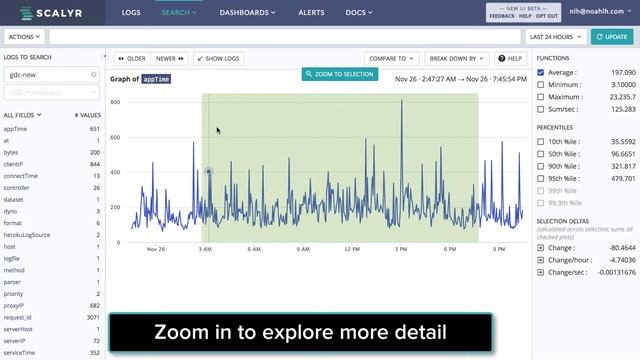Select the priority field
This screenshot has height=360, width=640.
[13, 294]
